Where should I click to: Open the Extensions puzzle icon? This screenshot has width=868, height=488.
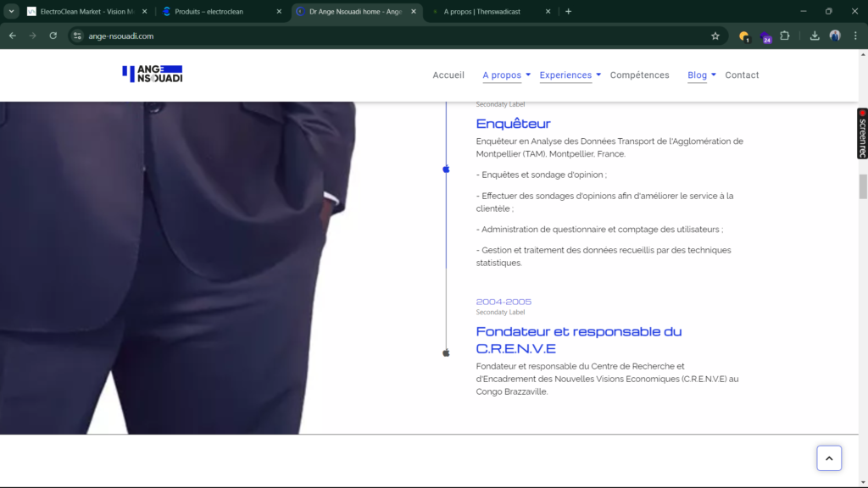point(785,36)
